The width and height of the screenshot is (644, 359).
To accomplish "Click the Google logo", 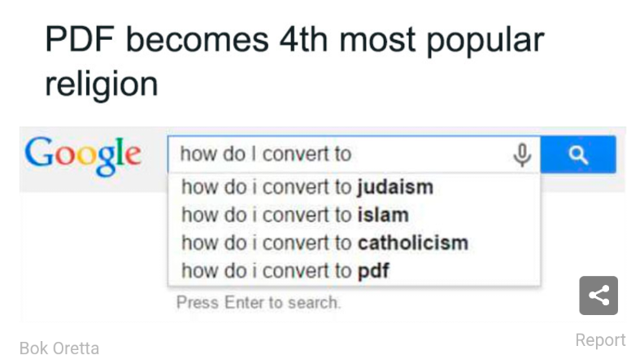I will (83, 154).
